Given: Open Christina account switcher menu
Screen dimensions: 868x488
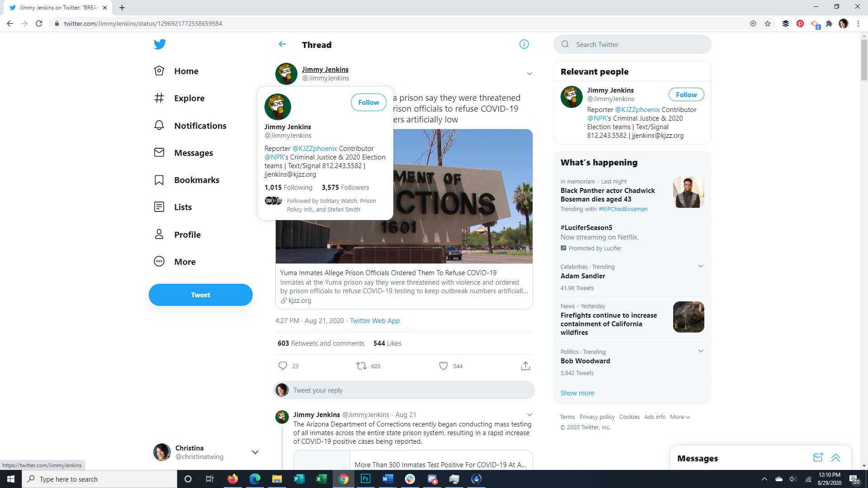Looking at the screenshot, I should (255, 452).
